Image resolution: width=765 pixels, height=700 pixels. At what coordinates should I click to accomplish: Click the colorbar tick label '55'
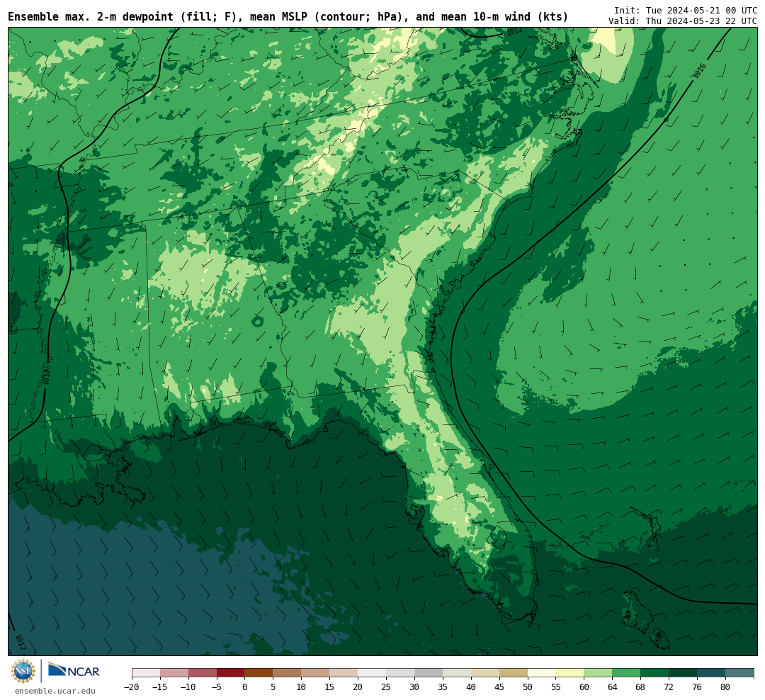(556, 687)
